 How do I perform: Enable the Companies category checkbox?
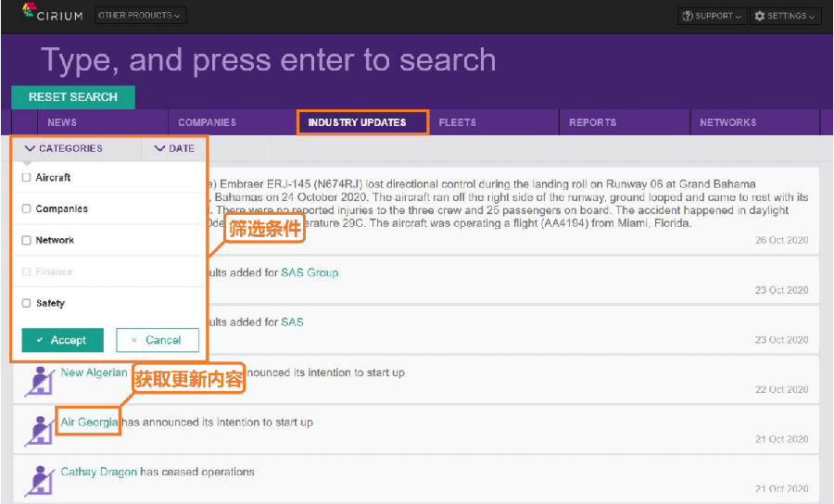27,208
